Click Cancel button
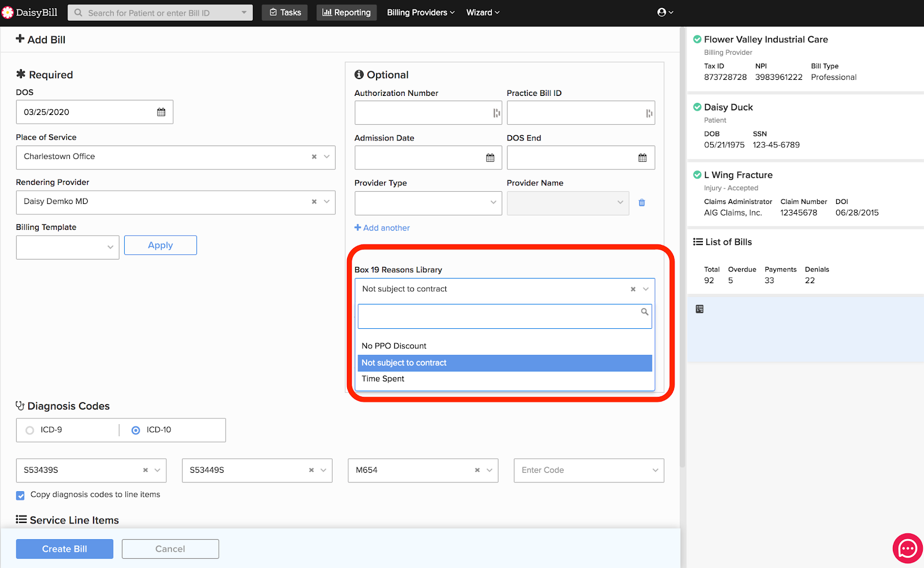Viewport: 924px width, 568px height. 170,549
